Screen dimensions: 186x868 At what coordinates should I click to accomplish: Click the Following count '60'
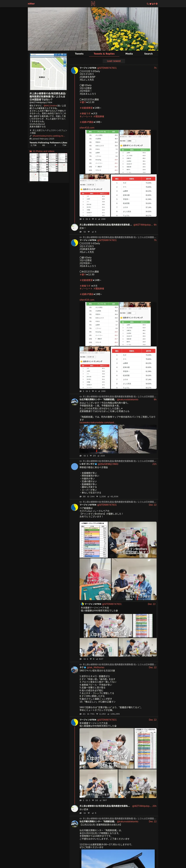pos(44,145)
